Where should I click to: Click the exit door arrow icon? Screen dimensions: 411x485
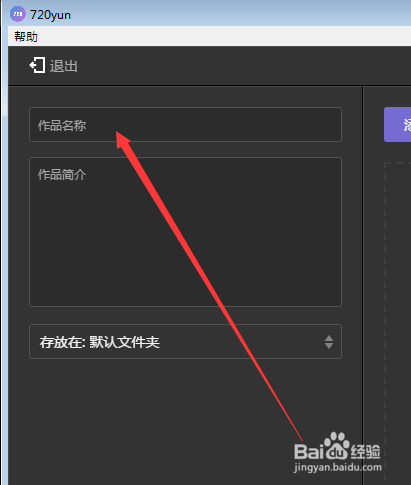[37, 65]
